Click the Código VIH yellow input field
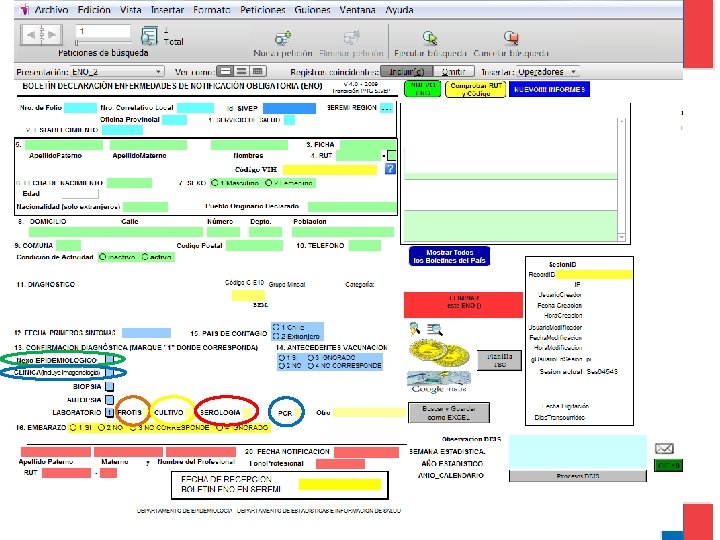The image size is (720, 540). pos(330,169)
